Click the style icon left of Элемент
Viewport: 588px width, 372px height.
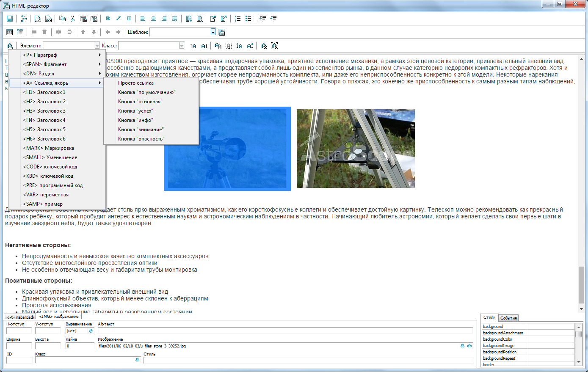[10, 46]
